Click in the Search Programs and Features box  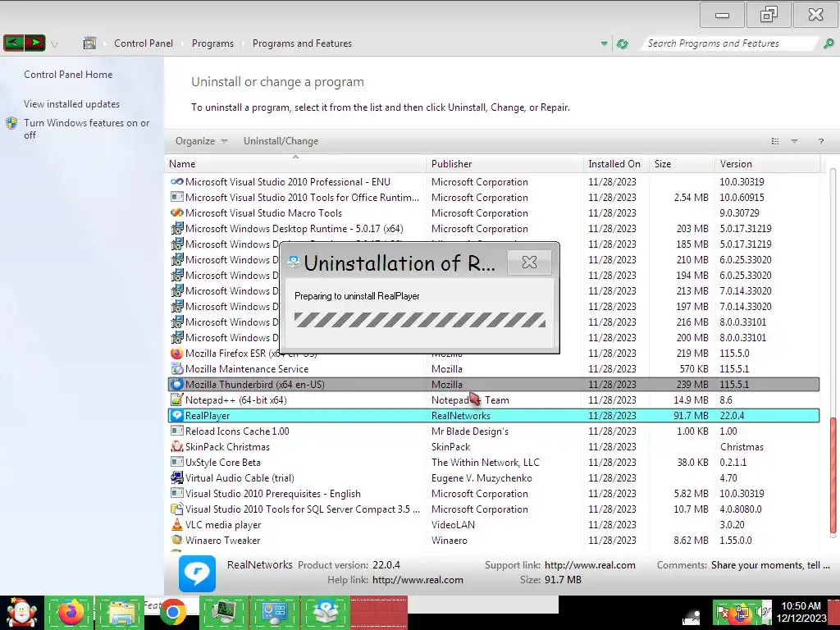(728, 43)
